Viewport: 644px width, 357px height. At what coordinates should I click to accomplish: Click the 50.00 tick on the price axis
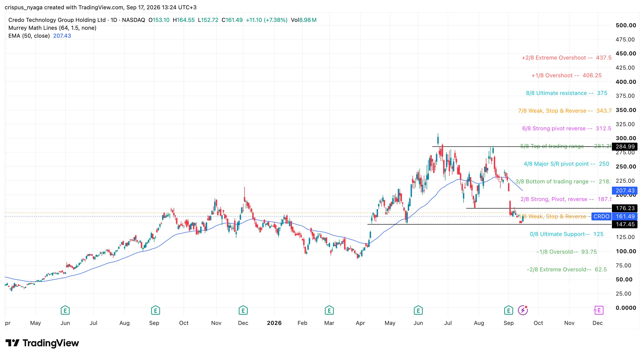click(624, 280)
